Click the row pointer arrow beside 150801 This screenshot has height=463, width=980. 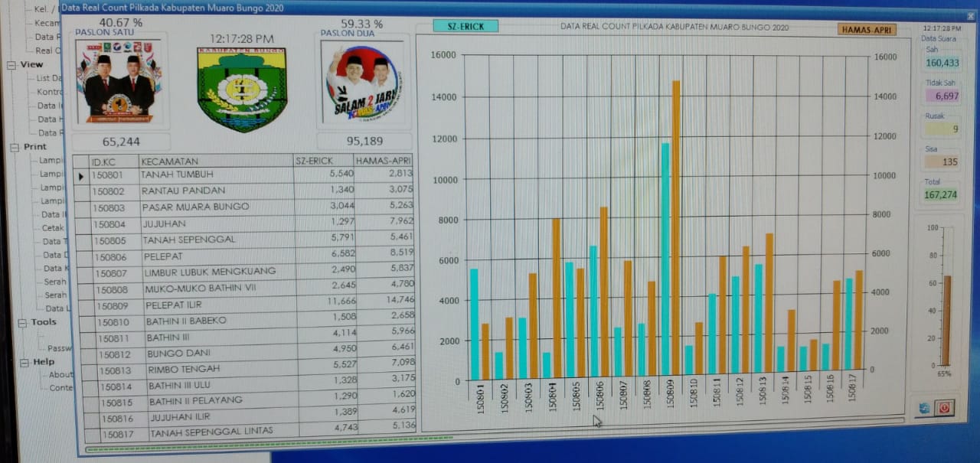tap(81, 176)
